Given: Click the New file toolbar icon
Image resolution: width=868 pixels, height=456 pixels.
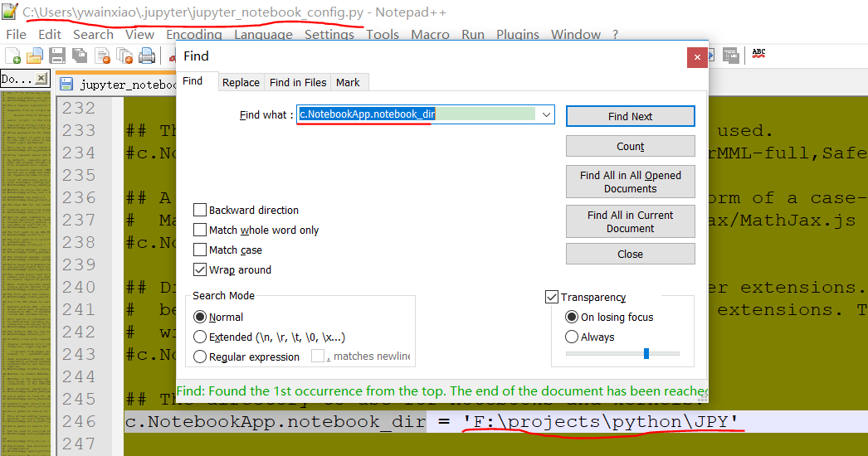Looking at the screenshot, I should click(x=12, y=56).
